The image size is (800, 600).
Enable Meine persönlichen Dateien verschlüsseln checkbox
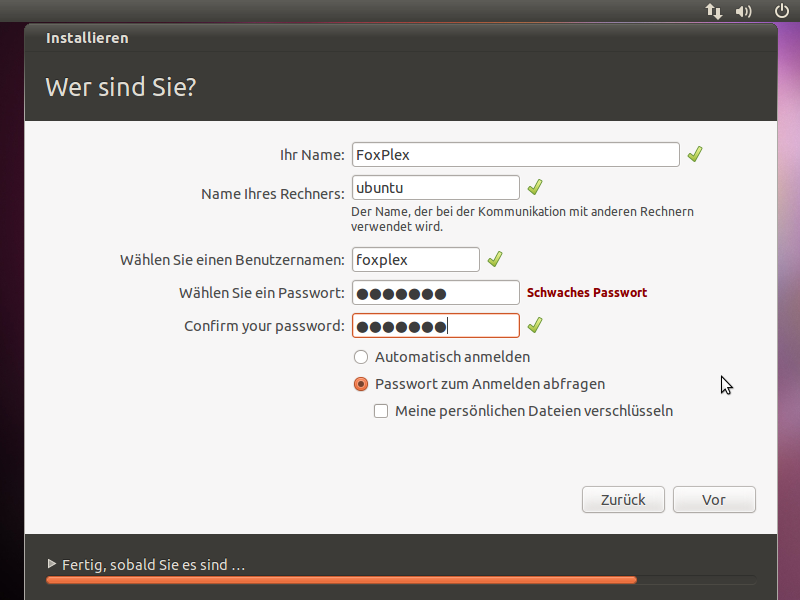pos(381,411)
